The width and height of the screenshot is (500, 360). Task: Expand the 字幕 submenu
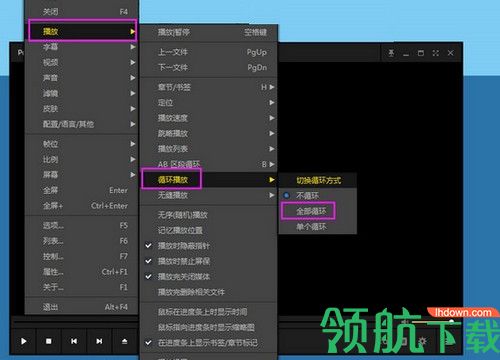(82, 47)
